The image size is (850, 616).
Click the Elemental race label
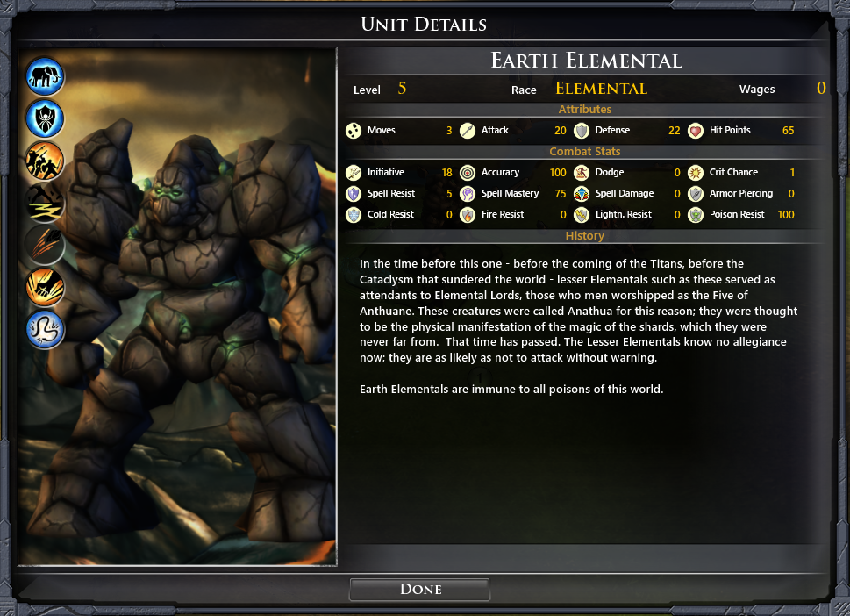coord(601,89)
